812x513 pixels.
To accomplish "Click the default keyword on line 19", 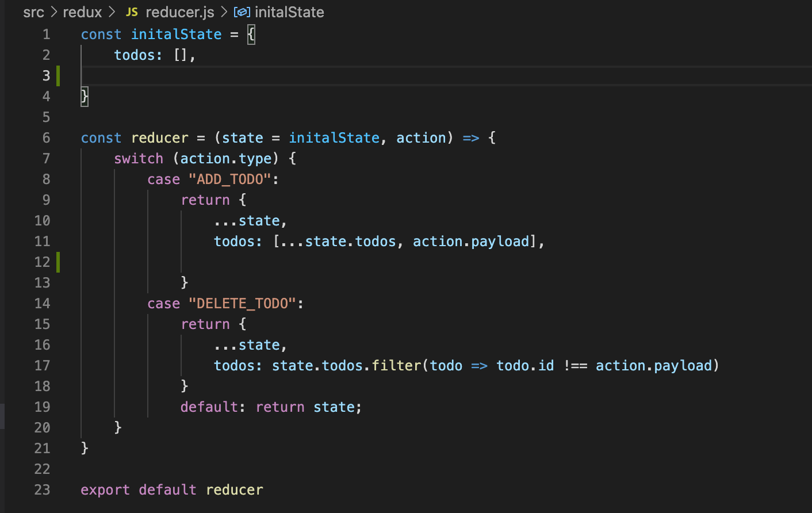I will [x=209, y=407].
